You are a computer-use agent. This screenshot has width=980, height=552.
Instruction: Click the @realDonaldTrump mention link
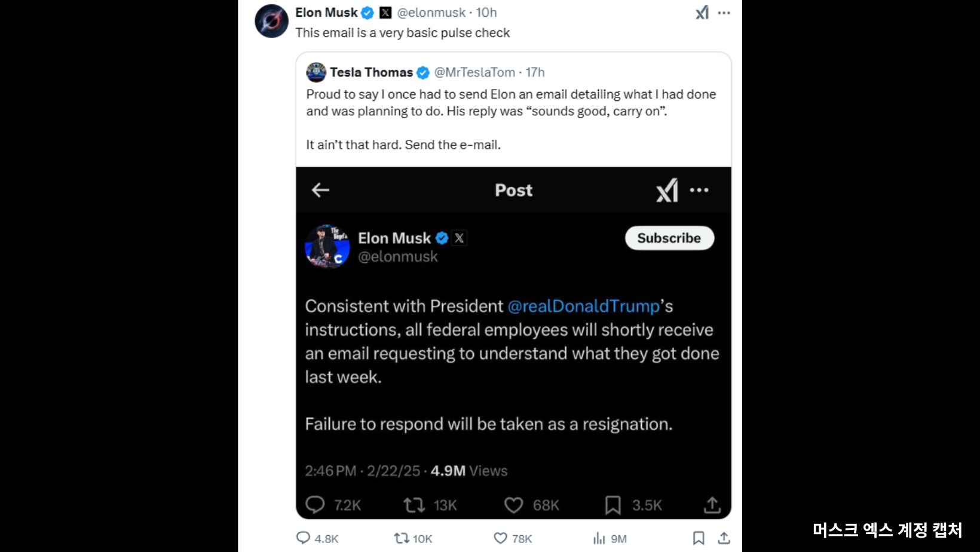click(x=583, y=306)
